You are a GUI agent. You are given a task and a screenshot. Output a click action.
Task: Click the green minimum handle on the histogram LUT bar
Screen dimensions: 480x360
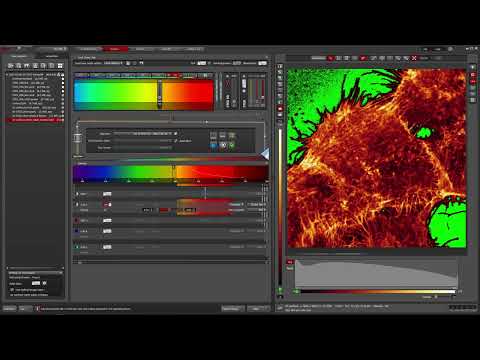pyautogui.click(x=296, y=292)
